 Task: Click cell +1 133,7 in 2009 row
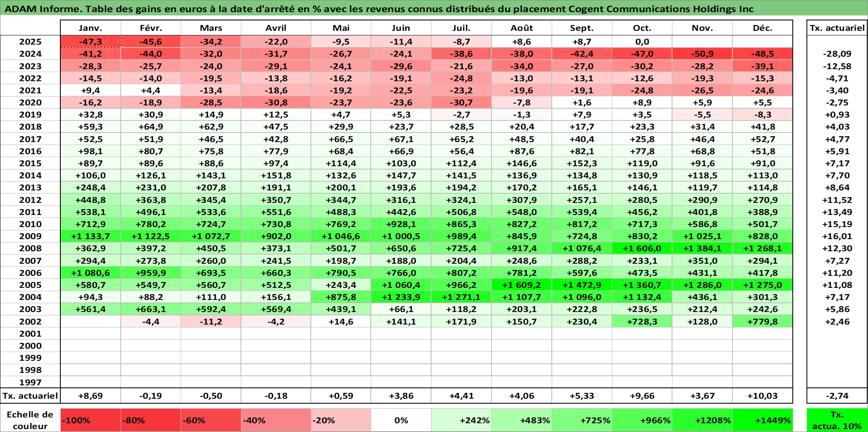91,236
